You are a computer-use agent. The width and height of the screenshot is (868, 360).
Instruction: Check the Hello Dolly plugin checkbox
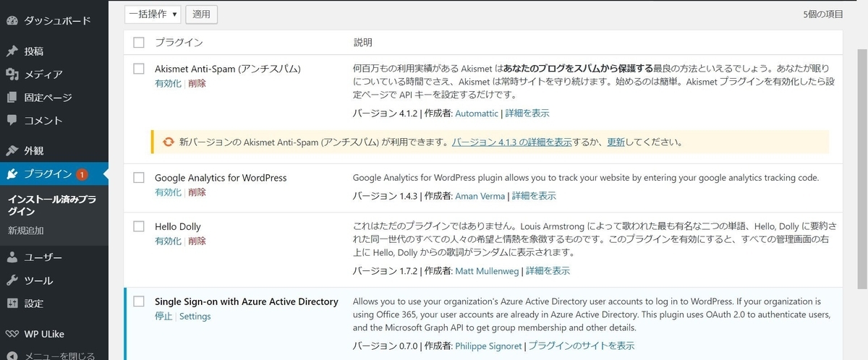[x=139, y=226]
